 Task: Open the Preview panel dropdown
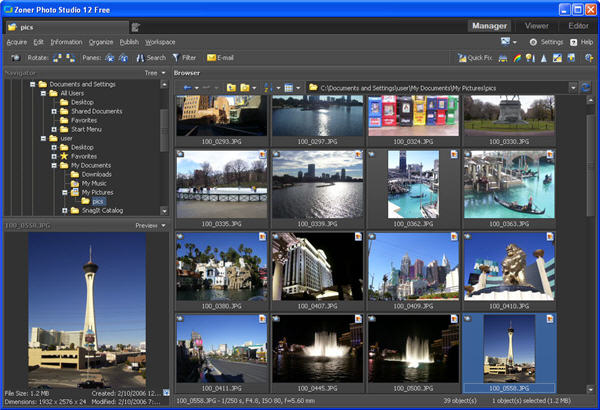point(150,226)
